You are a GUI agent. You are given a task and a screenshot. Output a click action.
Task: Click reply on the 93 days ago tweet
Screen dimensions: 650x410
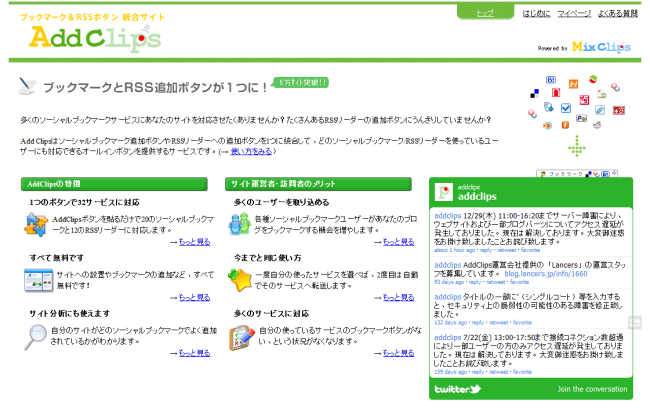(x=475, y=282)
